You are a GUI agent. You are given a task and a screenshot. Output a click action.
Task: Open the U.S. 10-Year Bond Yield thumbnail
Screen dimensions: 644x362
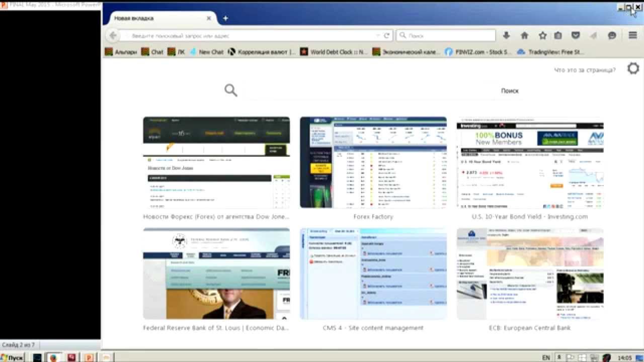tap(530, 162)
